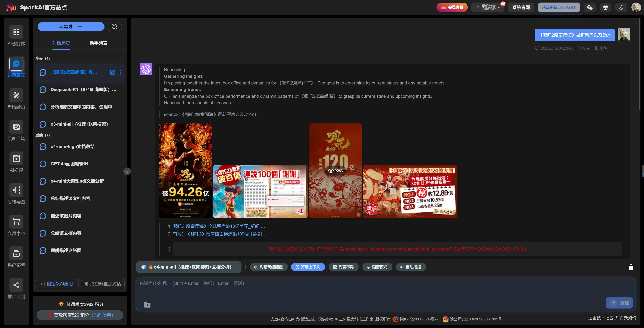Open the AI视频 sidebar icon
The image size is (644, 328).
[x=16, y=159]
